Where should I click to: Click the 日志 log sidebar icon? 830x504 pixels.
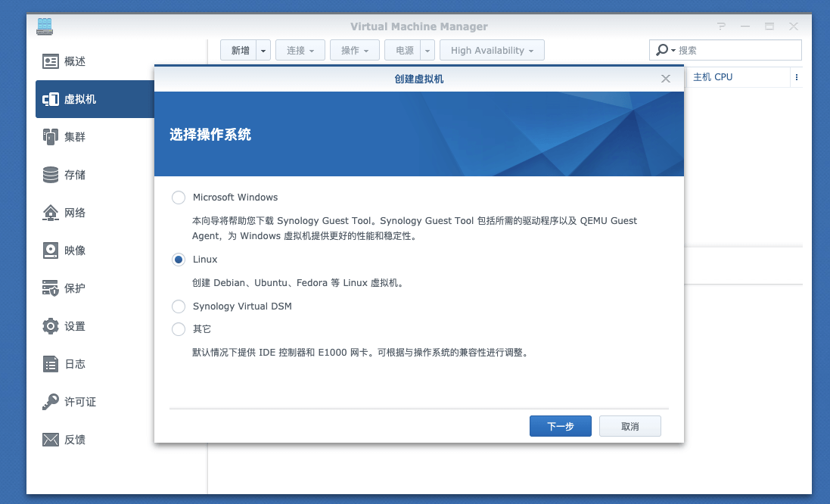(50, 364)
